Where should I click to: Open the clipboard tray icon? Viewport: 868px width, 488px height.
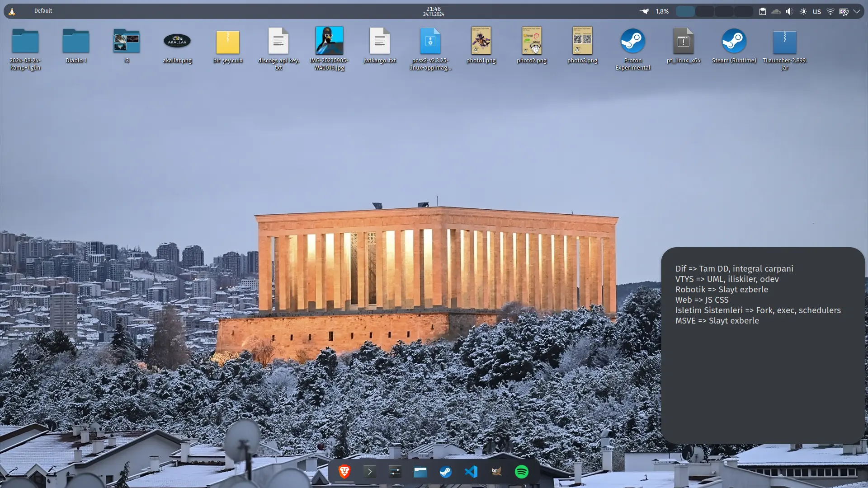click(x=763, y=11)
